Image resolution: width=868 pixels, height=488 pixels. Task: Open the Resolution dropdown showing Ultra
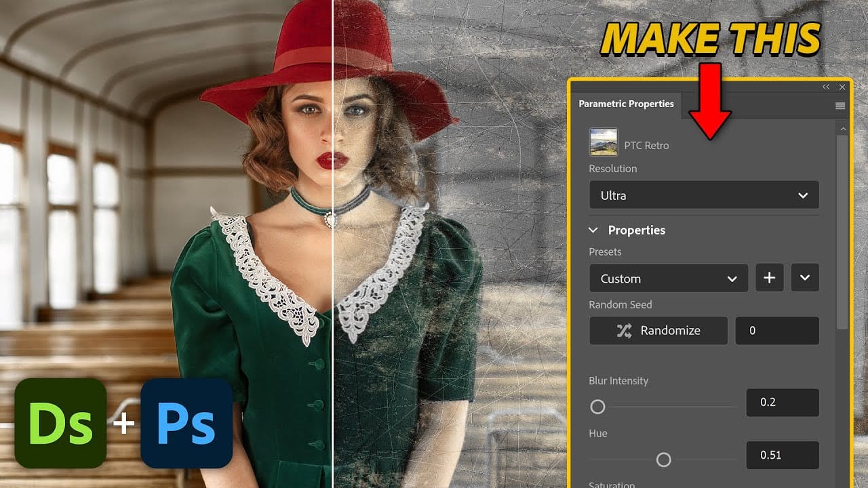(x=704, y=195)
